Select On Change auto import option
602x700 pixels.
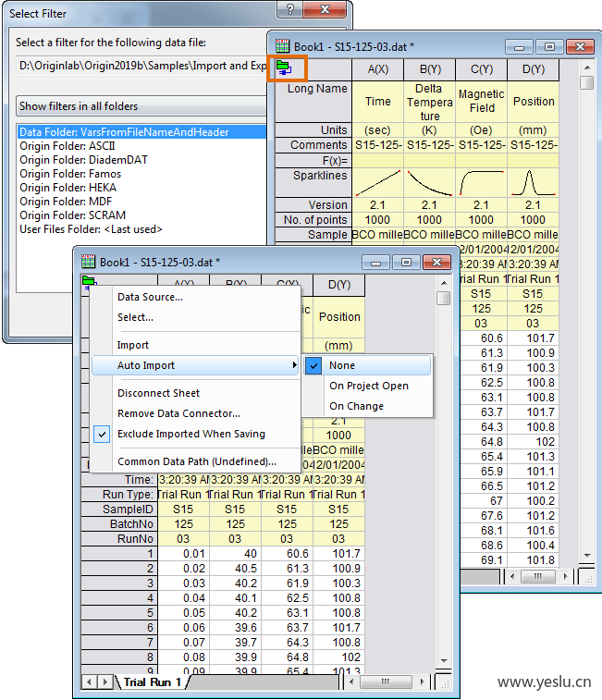(356, 406)
